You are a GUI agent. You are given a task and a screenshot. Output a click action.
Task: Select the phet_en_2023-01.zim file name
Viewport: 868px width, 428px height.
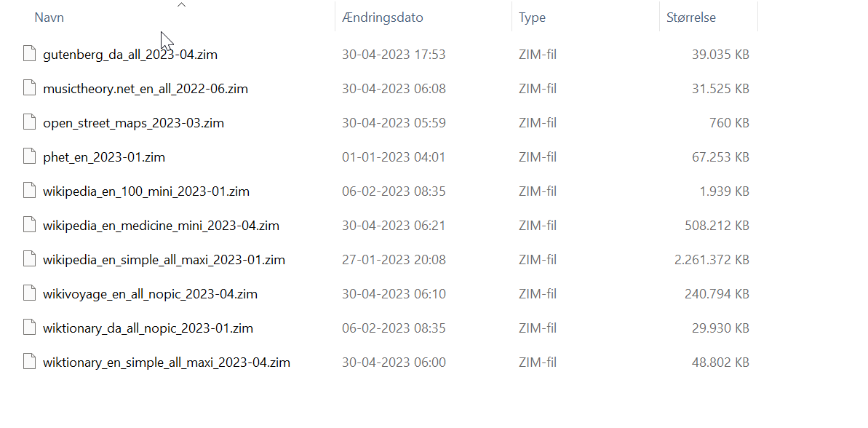[104, 156]
